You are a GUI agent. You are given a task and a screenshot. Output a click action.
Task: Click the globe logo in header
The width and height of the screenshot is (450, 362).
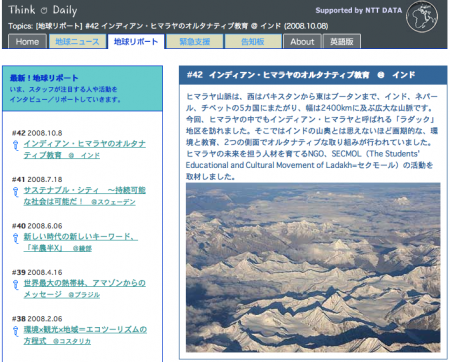click(422, 17)
